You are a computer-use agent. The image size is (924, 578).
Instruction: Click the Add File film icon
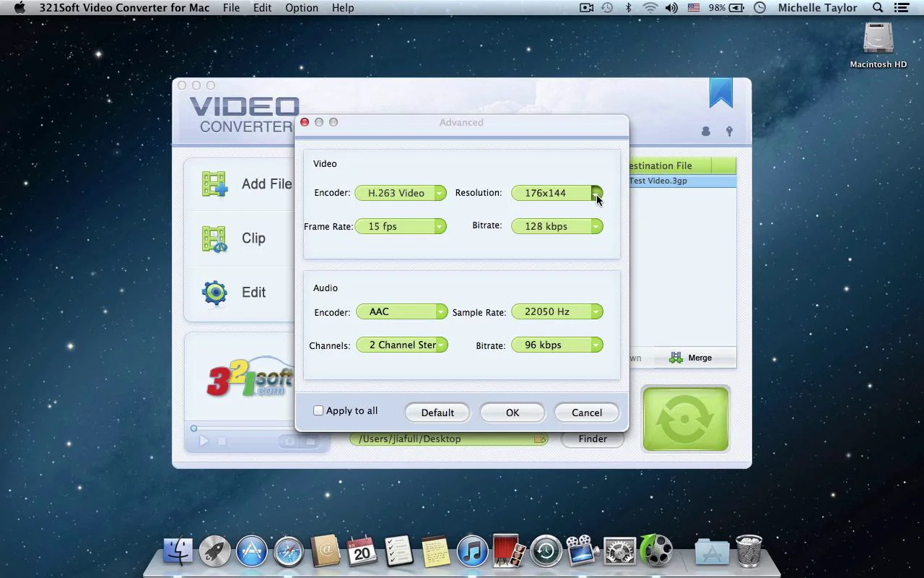(x=214, y=184)
